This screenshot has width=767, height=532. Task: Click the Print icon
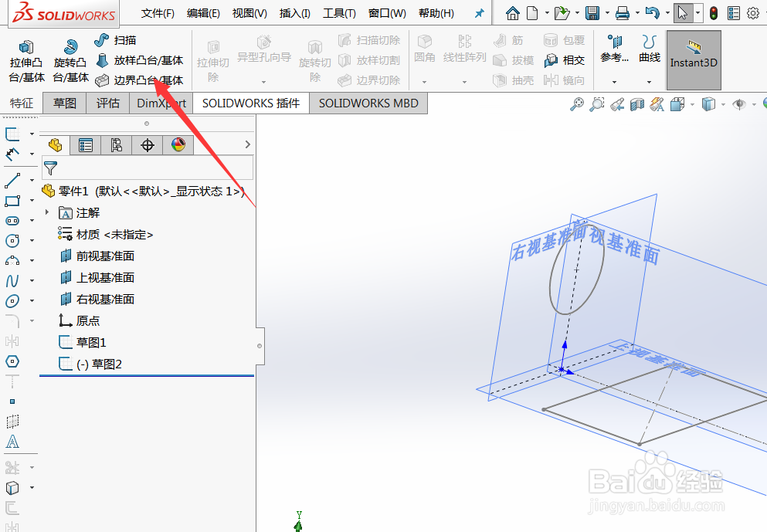[x=623, y=12]
